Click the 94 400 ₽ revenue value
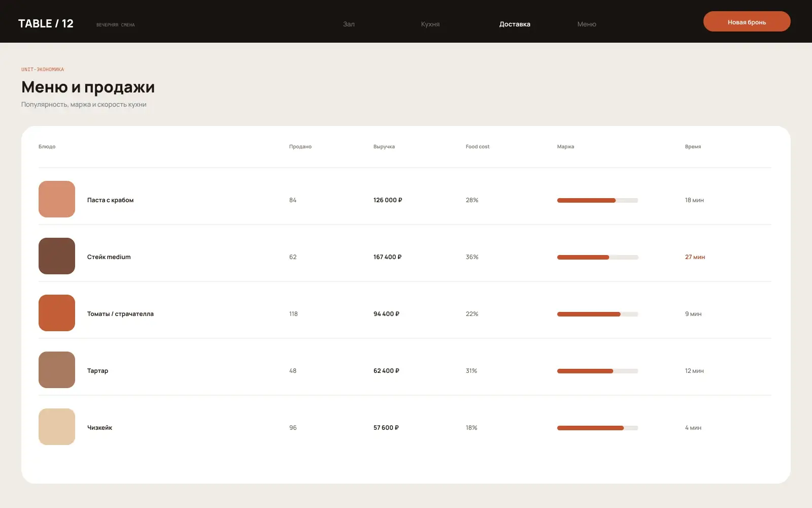The image size is (812, 508). [x=386, y=314]
